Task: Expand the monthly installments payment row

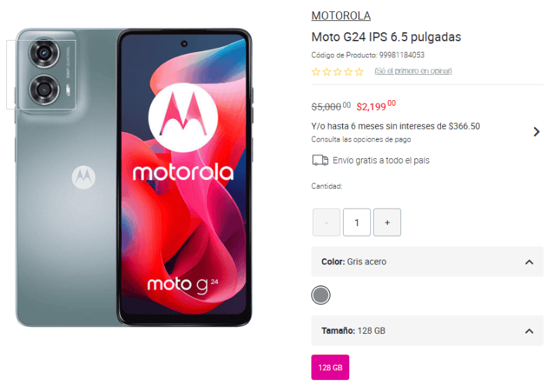Action: pos(427,132)
